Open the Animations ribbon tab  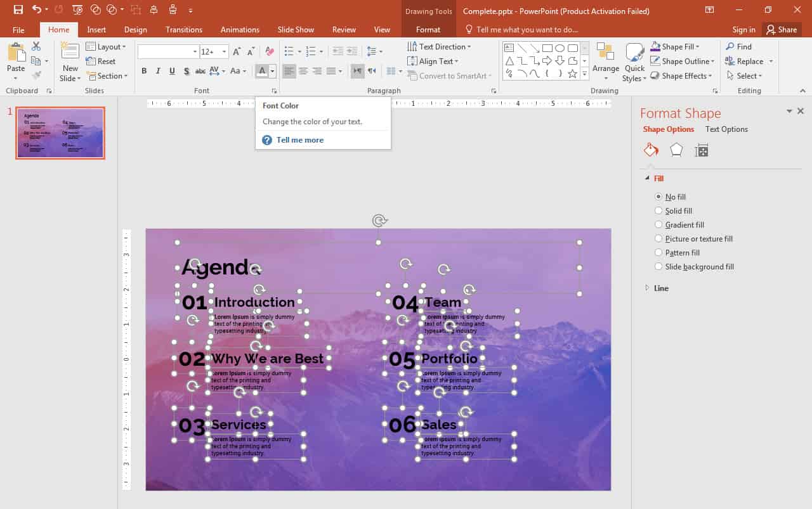[x=240, y=29]
